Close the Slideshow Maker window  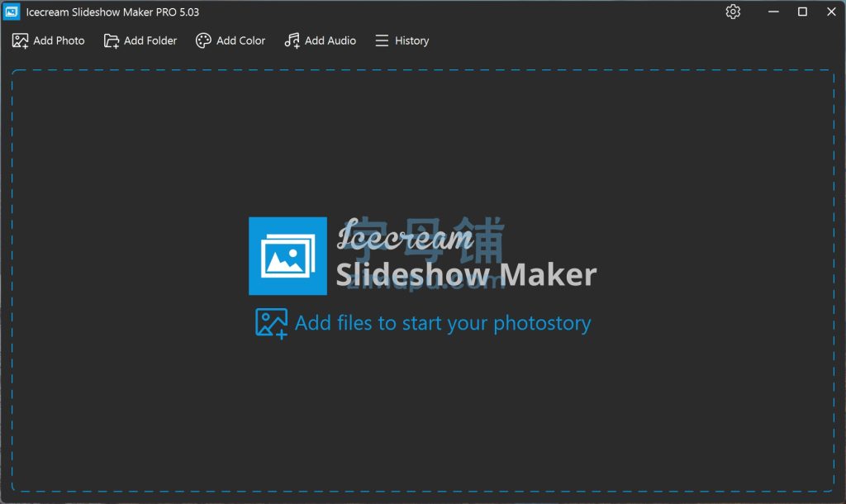coord(831,12)
